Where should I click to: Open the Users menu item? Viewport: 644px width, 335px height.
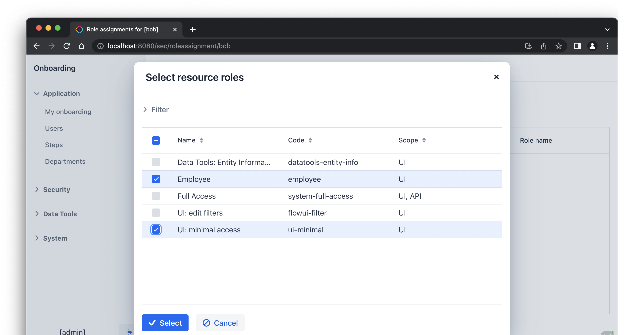54,128
